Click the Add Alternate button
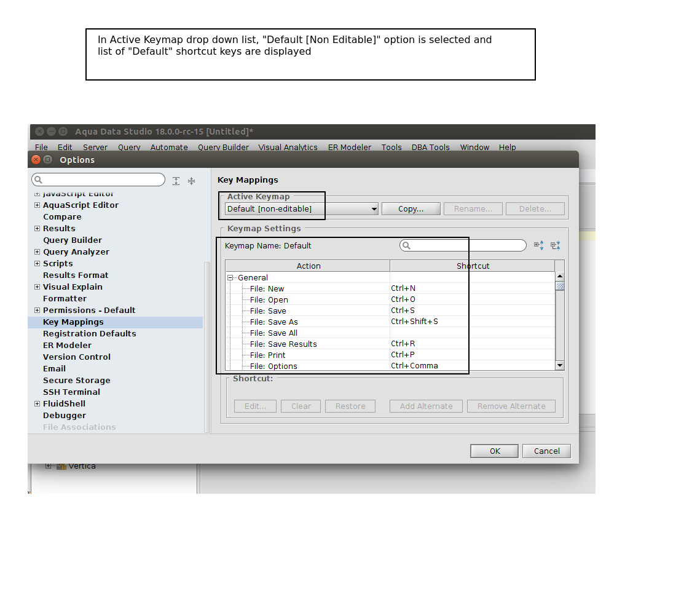700x610 pixels. coord(426,406)
